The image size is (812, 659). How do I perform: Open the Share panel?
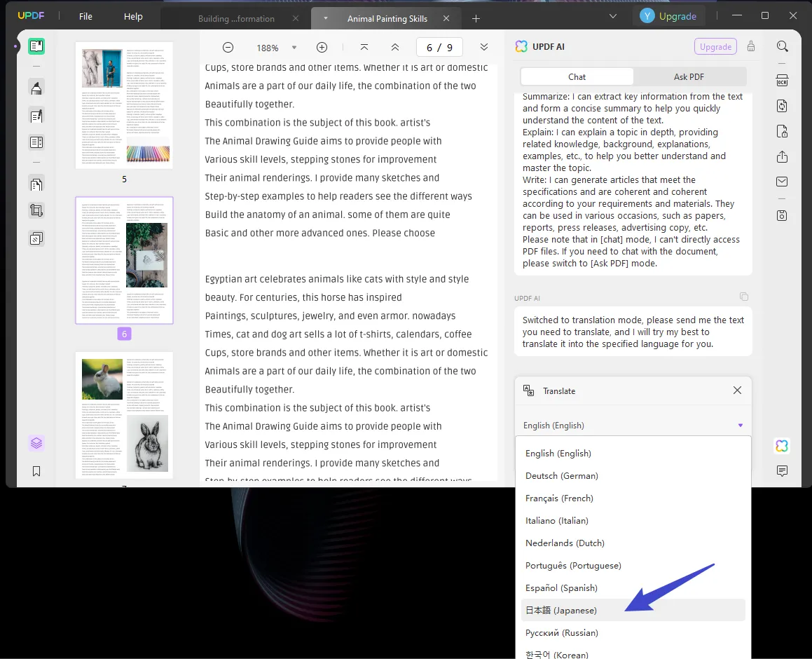(x=782, y=156)
